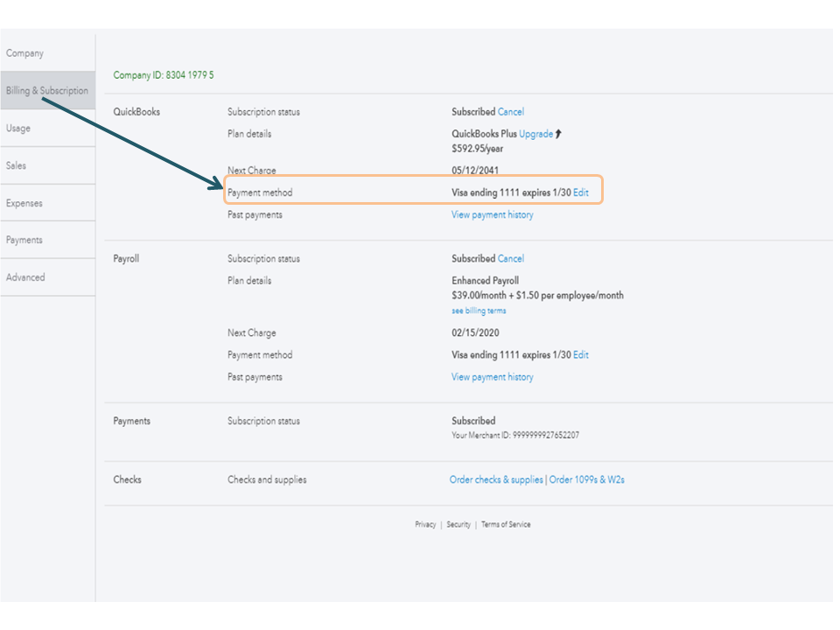Edit the Payroll payment method

click(x=581, y=355)
